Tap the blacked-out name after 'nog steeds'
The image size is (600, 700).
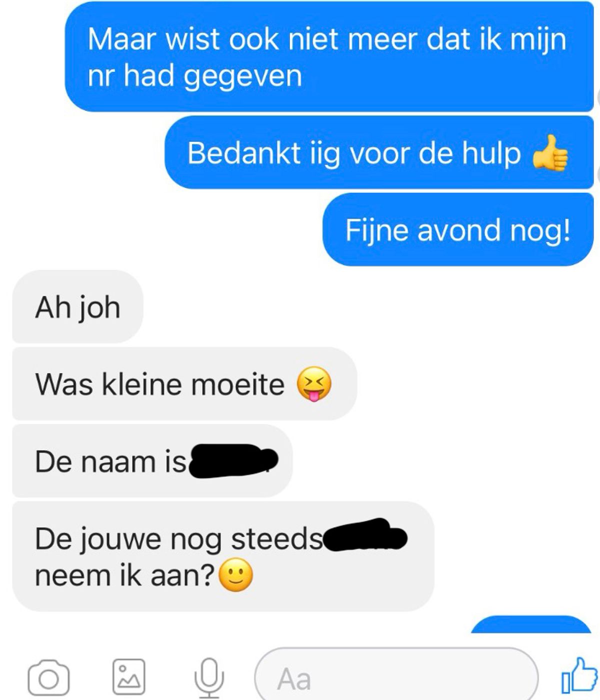pyautogui.click(x=365, y=535)
